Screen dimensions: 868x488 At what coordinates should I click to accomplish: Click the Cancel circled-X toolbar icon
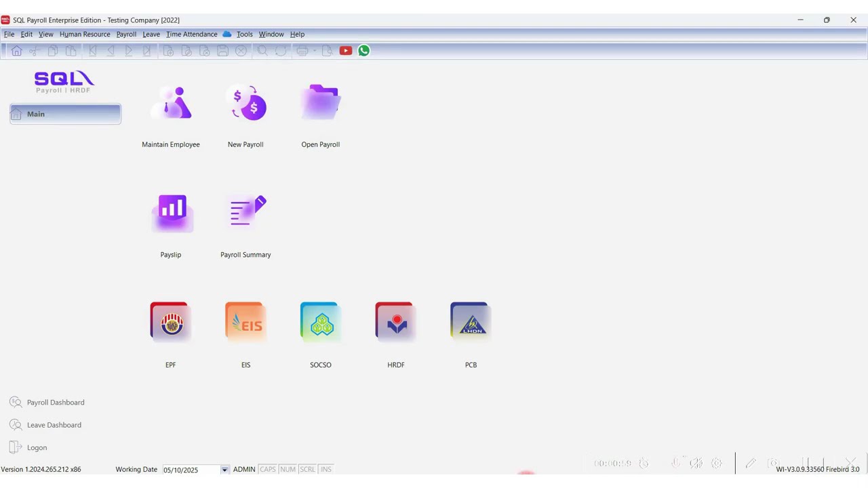[x=241, y=51]
